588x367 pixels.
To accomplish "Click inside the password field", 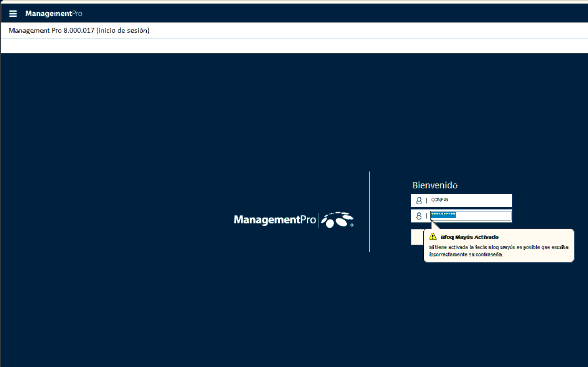I will pos(484,216).
